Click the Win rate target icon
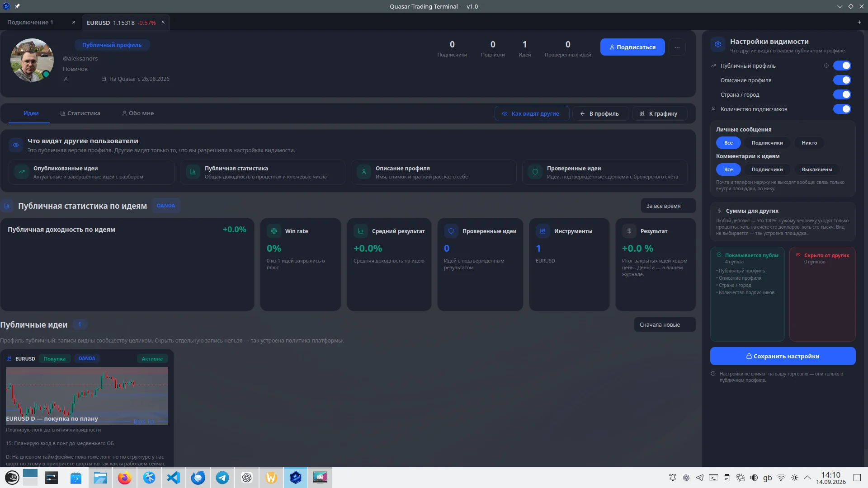The height and width of the screenshot is (488, 868). pyautogui.click(x=274, y=231)
